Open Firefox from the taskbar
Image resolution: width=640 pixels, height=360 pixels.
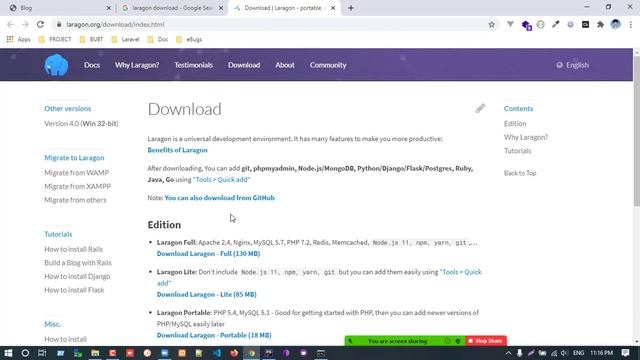point(234,353)
